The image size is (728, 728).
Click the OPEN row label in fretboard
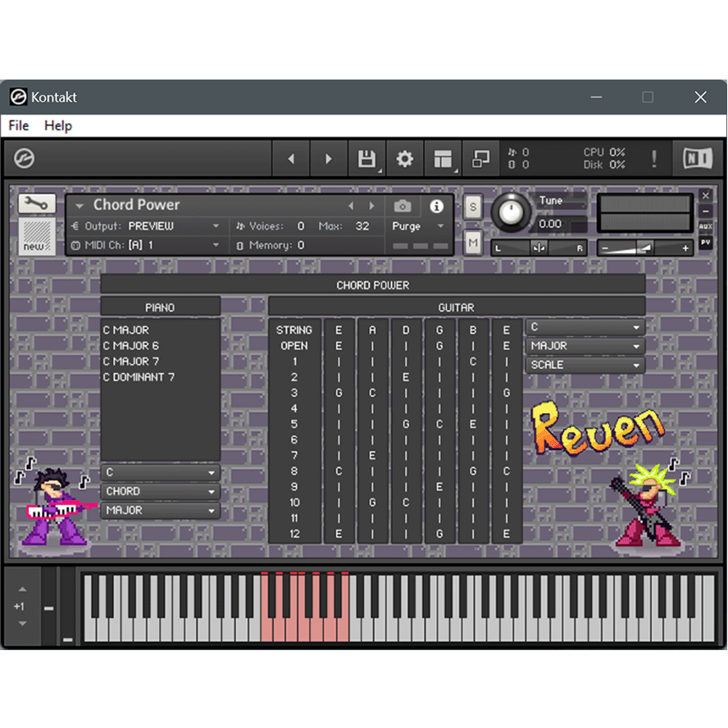(294, 346)
